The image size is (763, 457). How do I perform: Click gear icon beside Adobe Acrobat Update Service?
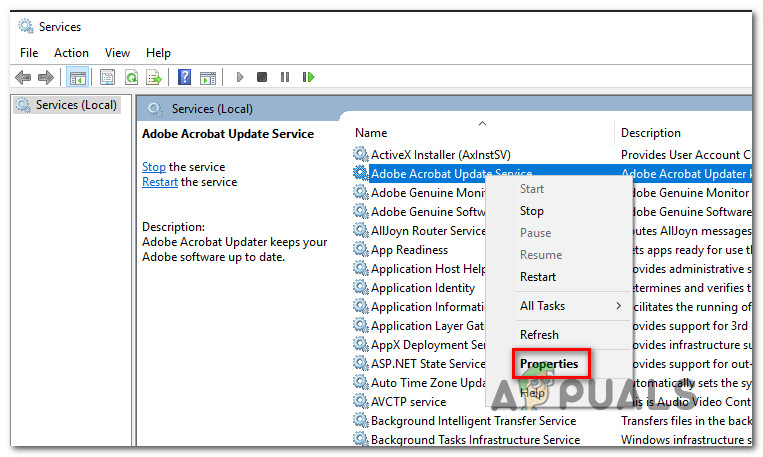[361, 173]
